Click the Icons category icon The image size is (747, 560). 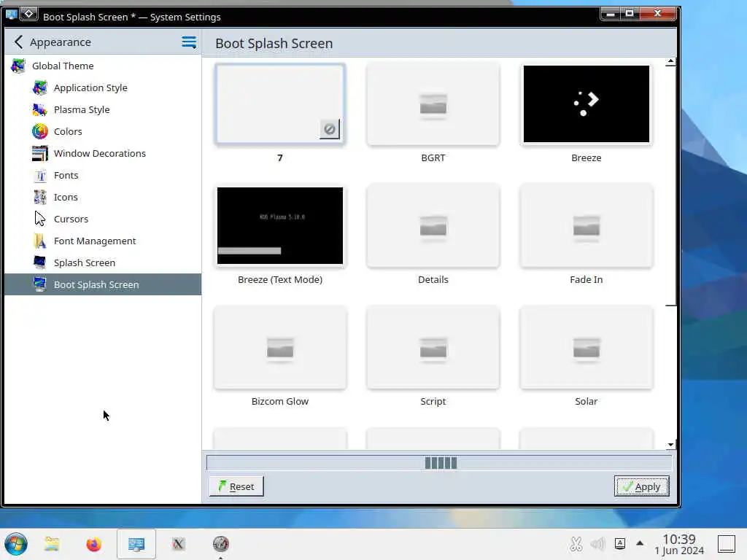point(40,197)
